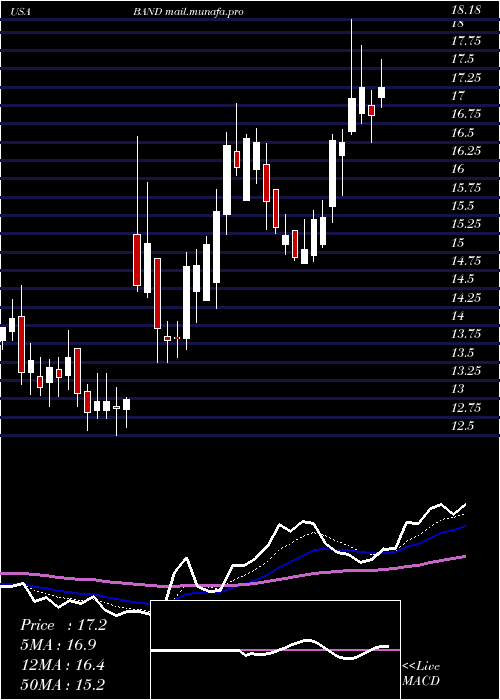Click the 15.25 price axis label
The height and width of the screenshot is (700, 500).
coord(466,224)
